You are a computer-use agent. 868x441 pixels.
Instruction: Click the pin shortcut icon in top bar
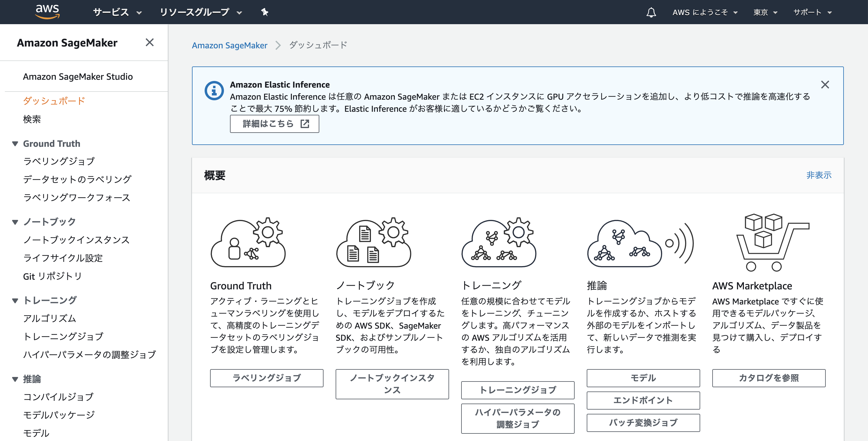(x=265, y=12)
